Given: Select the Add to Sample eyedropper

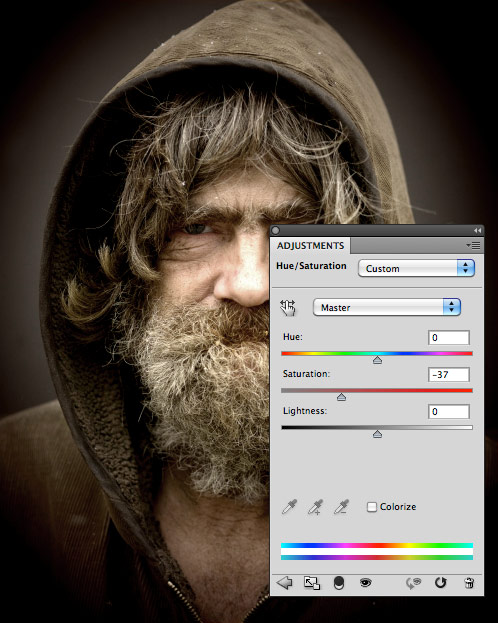Looking at the screenshot, I should [316, 507].
